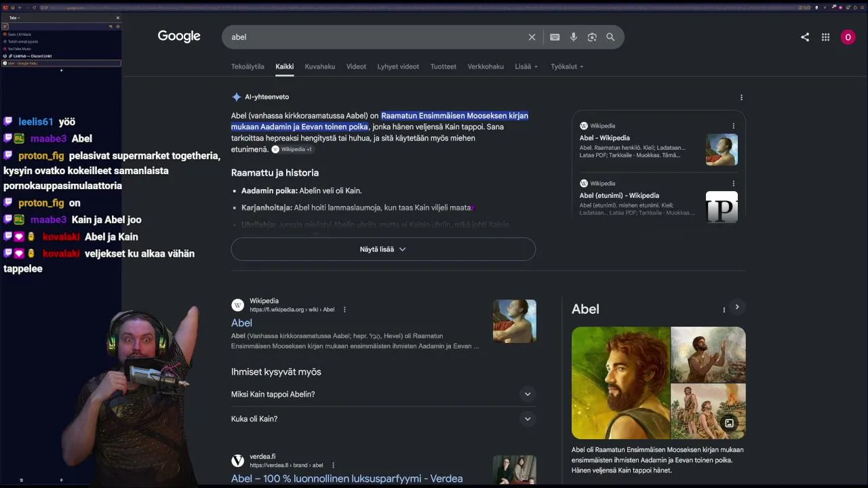Click the Verdea favicon of the perfume result
The height and width of the screenshot is (488, 868).
(x=237, y=461)
